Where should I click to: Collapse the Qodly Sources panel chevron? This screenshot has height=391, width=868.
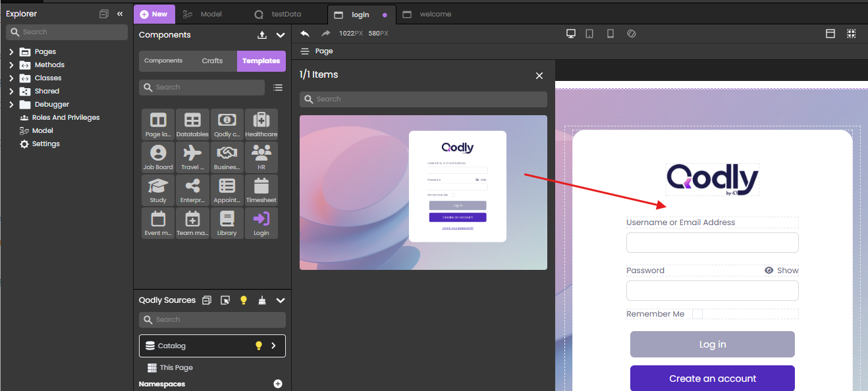pos(281,300)
